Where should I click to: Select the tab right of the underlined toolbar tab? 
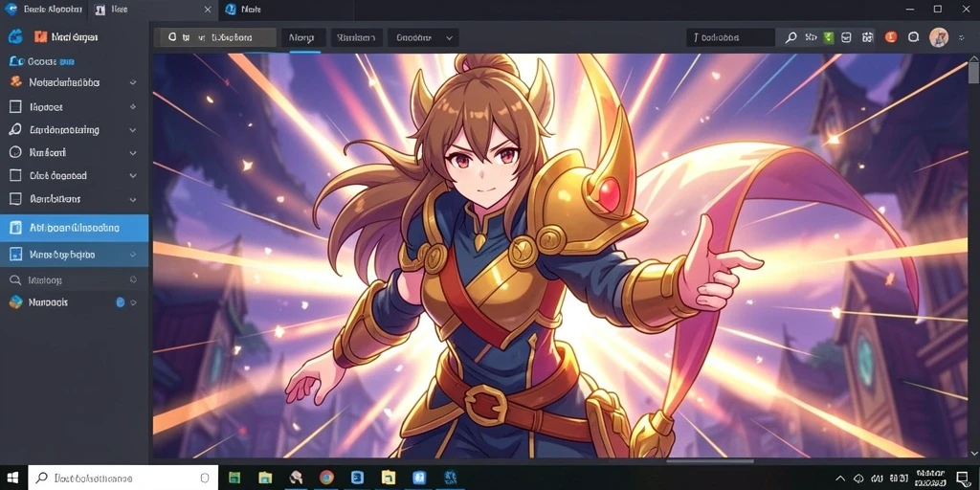pos(356,37)
